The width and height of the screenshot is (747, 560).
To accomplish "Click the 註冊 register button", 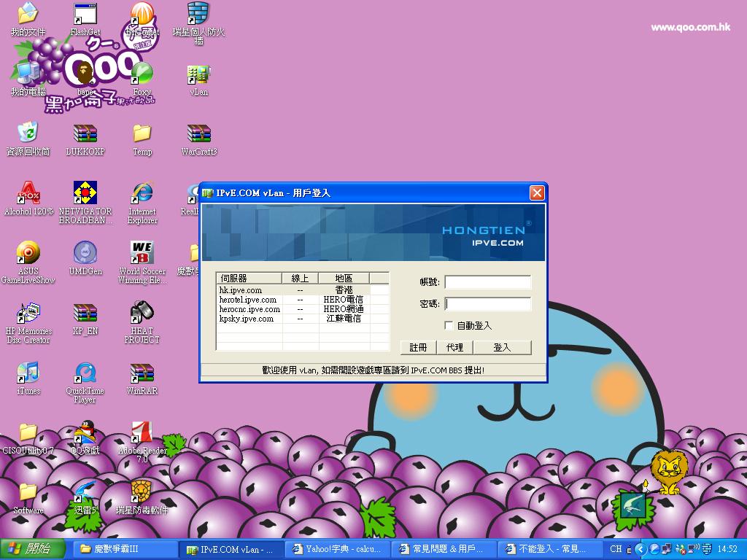I will (x=418, y=347).
